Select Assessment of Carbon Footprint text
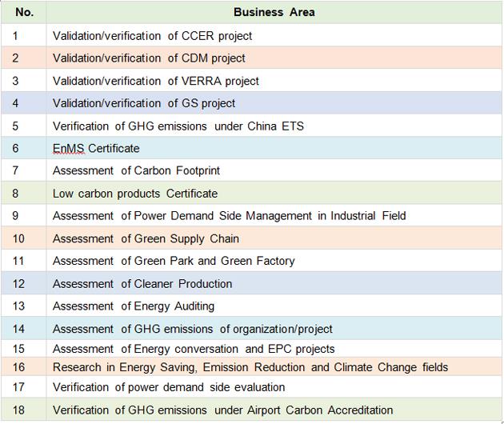This screenshot has width=504, height=424. [136, 170]
